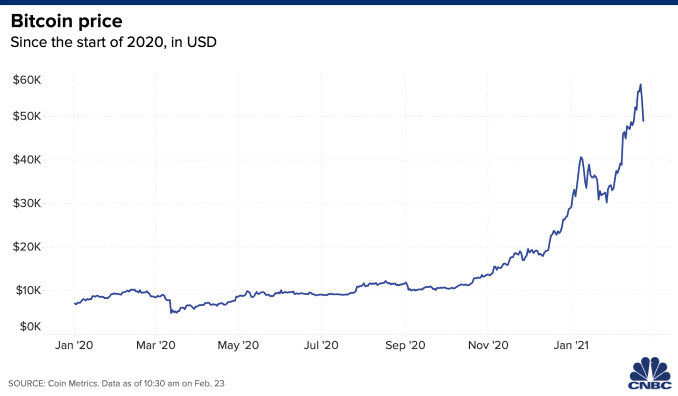Select the Jan '20 x-axis label

pos(74,345)
